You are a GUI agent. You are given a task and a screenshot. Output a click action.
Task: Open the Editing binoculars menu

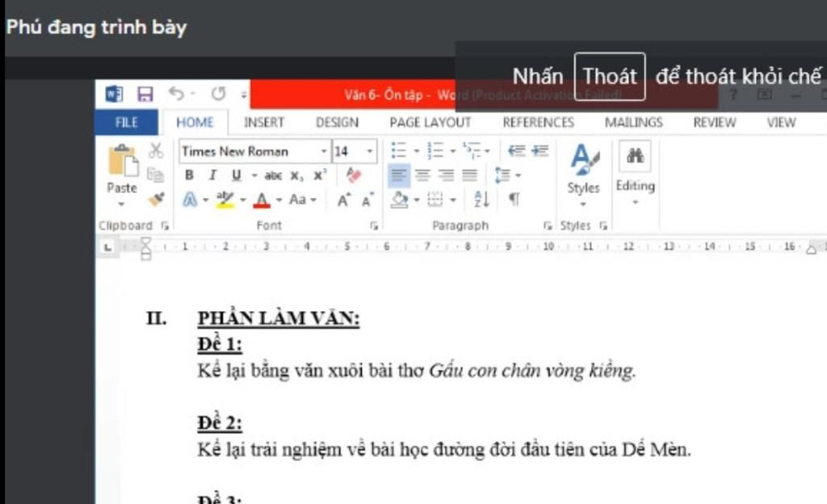point(635,172)
